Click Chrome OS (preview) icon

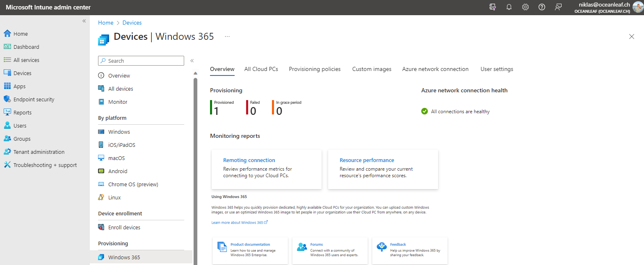(x=101, y=184)
